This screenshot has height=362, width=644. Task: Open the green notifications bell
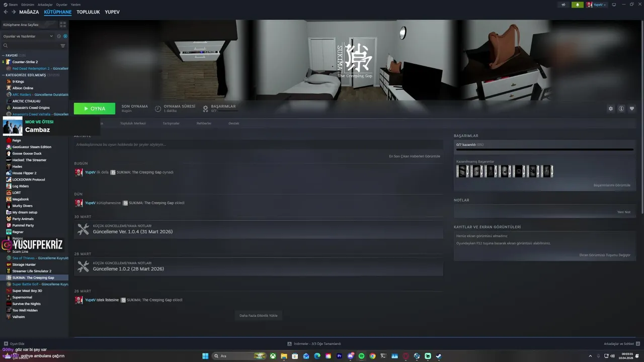click(x=578, y=5)
